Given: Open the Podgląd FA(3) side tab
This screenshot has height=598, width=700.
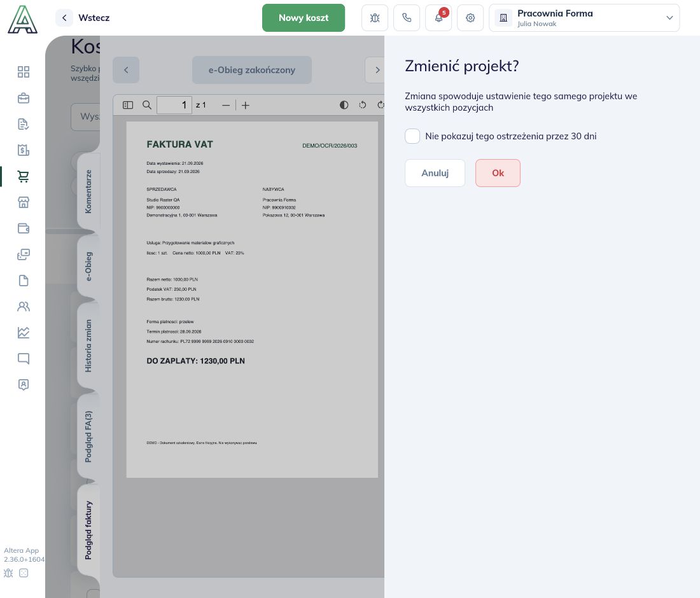Looking at the screenshot, I should pos(88,436).
